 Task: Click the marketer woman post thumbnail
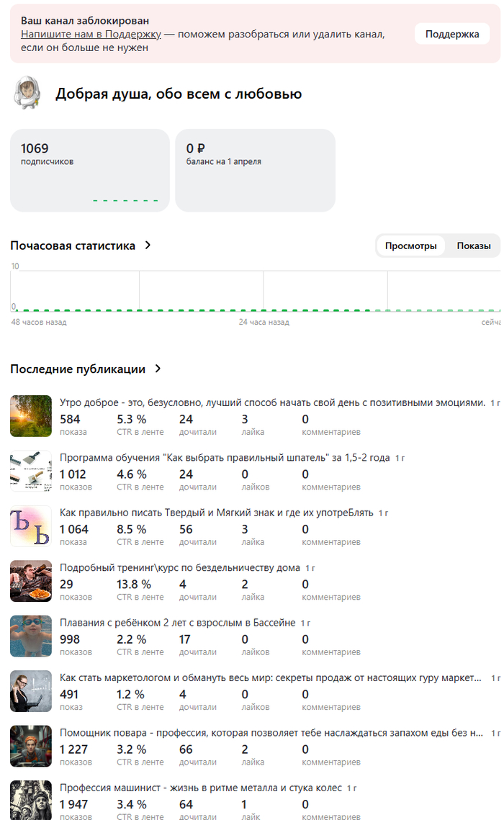(x=31, y=691)
